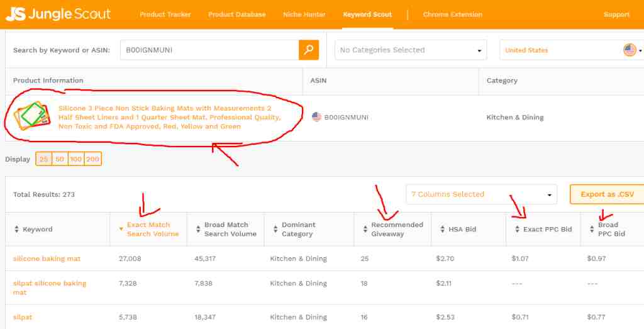Sort by Broad PPC Bid arrows
Image resolution: width=644 pixels, height=329 pixels.
(592, 229)
